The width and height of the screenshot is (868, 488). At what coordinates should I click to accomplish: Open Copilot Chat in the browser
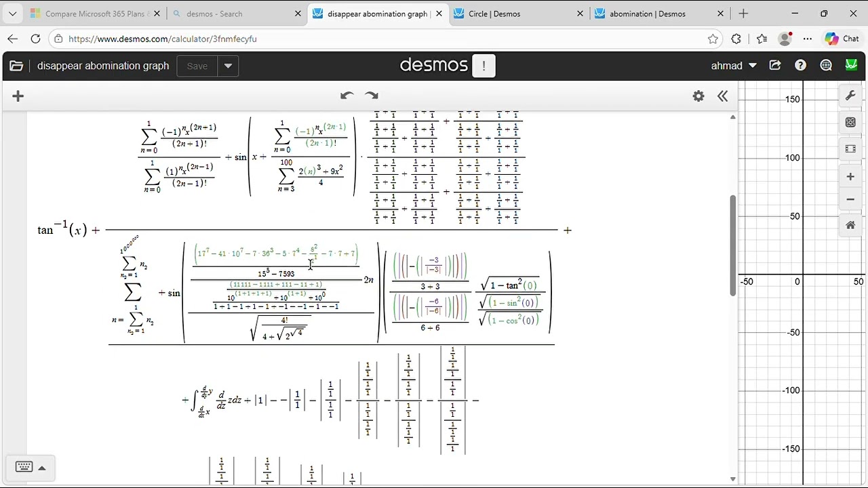point(842,39)
